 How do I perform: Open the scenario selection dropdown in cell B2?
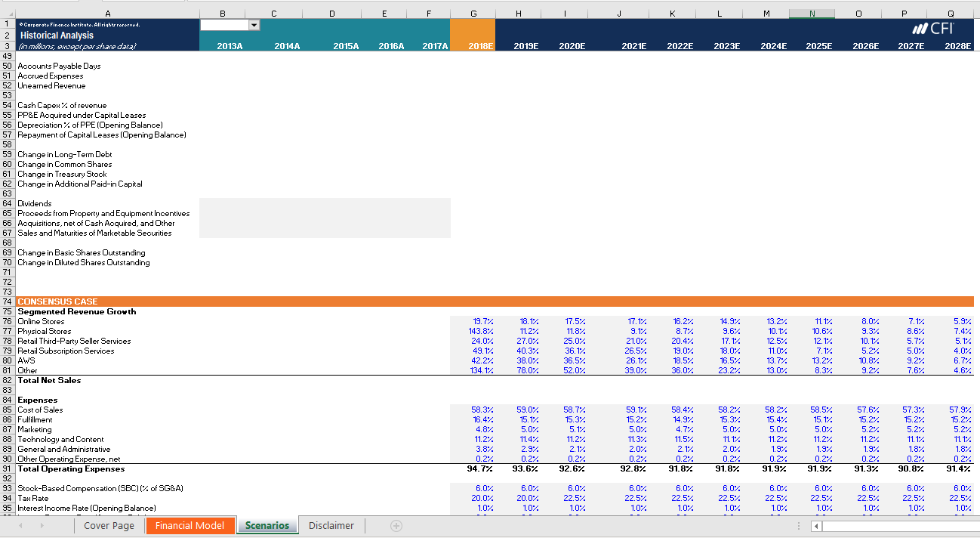254,24
